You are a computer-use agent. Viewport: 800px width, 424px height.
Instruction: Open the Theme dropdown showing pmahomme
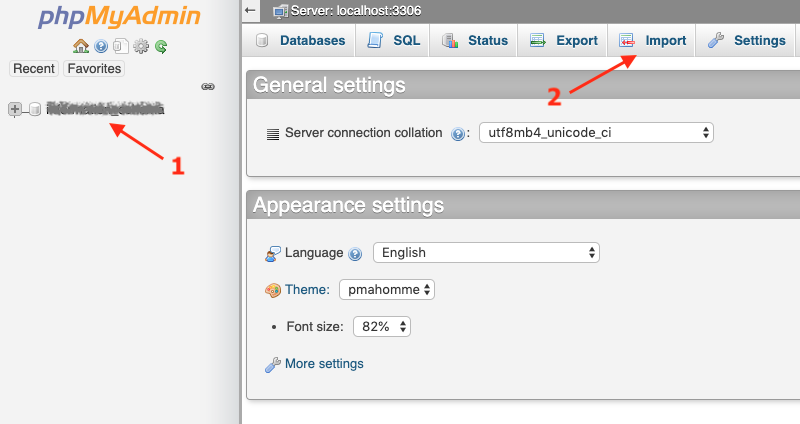point(387,289)
